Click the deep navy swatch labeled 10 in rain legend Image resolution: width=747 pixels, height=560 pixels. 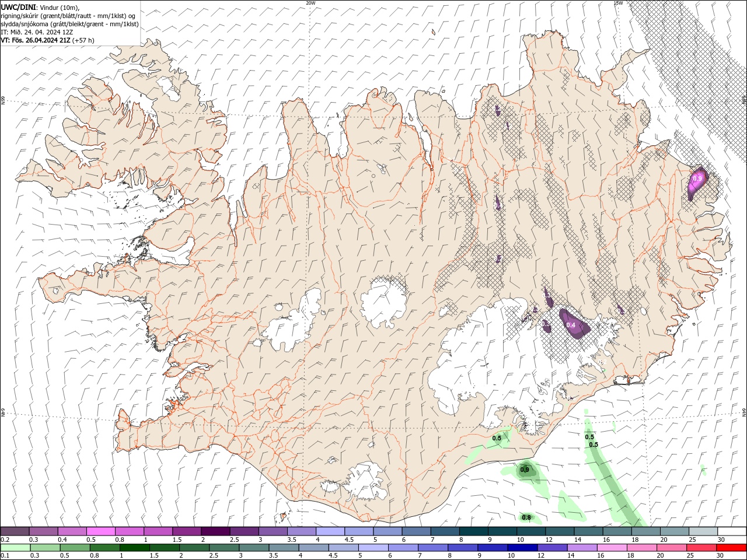(x=522, y=548)
